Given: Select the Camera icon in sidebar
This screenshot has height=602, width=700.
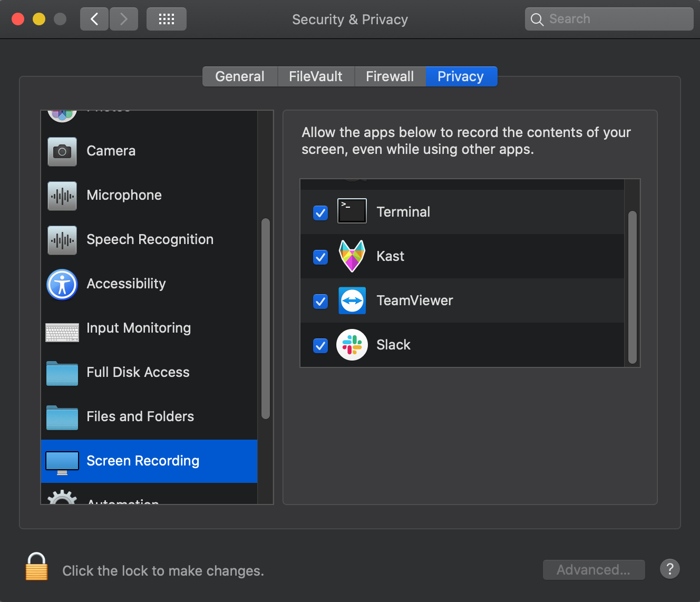Looking at the screenshot, I should 62,152.
